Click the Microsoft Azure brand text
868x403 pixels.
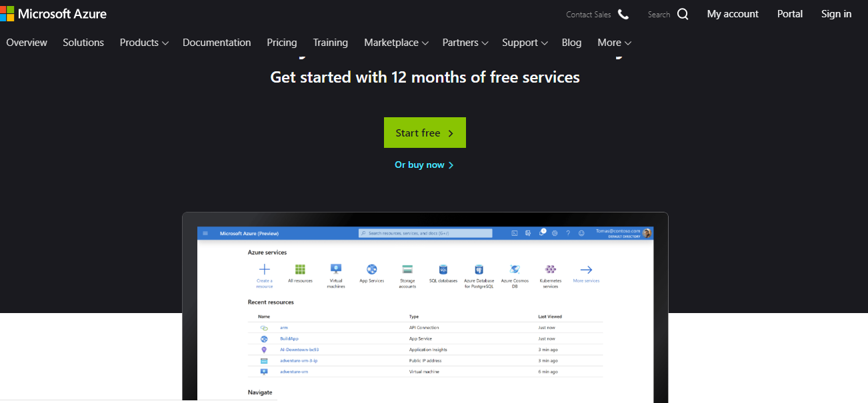[x=62, y=13]
